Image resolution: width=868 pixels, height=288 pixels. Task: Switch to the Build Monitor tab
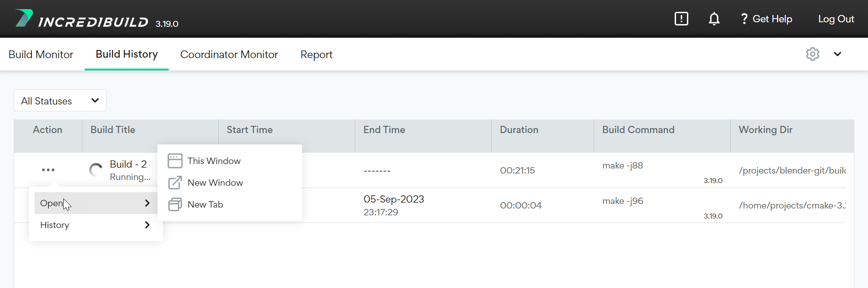pos(41,55)
